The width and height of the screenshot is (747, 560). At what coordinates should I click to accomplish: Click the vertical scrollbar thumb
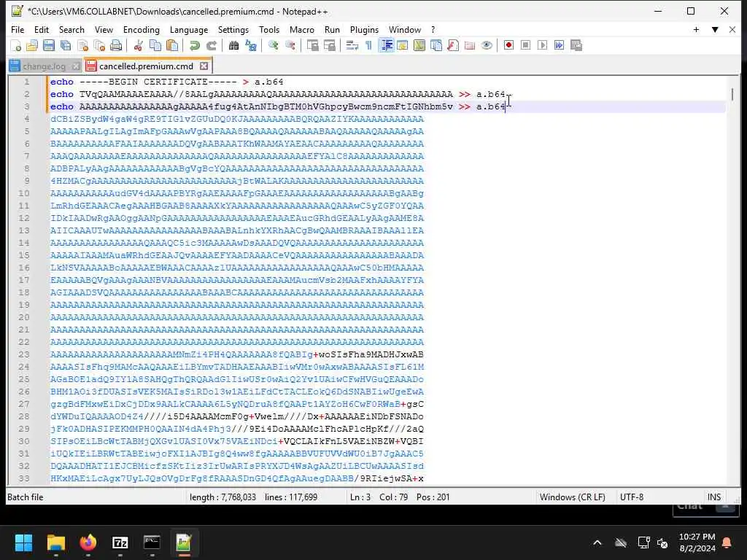(732, 94)
